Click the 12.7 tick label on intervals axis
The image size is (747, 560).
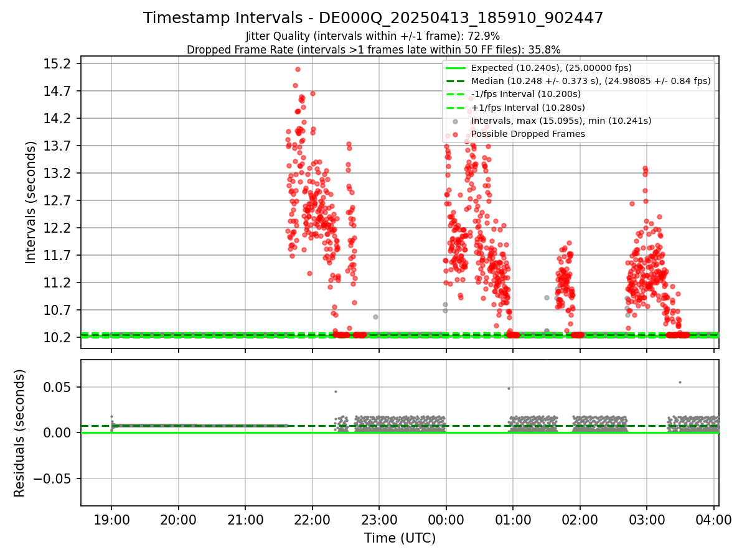coord(59,201)
